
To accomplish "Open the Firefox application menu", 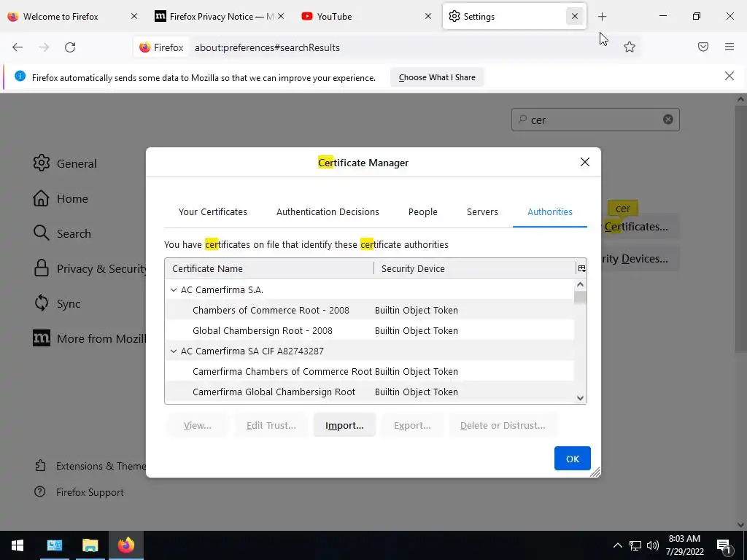I will [729, 47].
